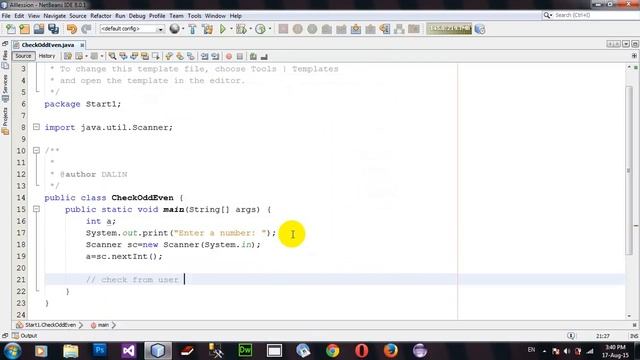This screenshot has height=360, width=640.
Task: Toggle Bookmark icon in editor toolbar
Action: pos(191,56)
